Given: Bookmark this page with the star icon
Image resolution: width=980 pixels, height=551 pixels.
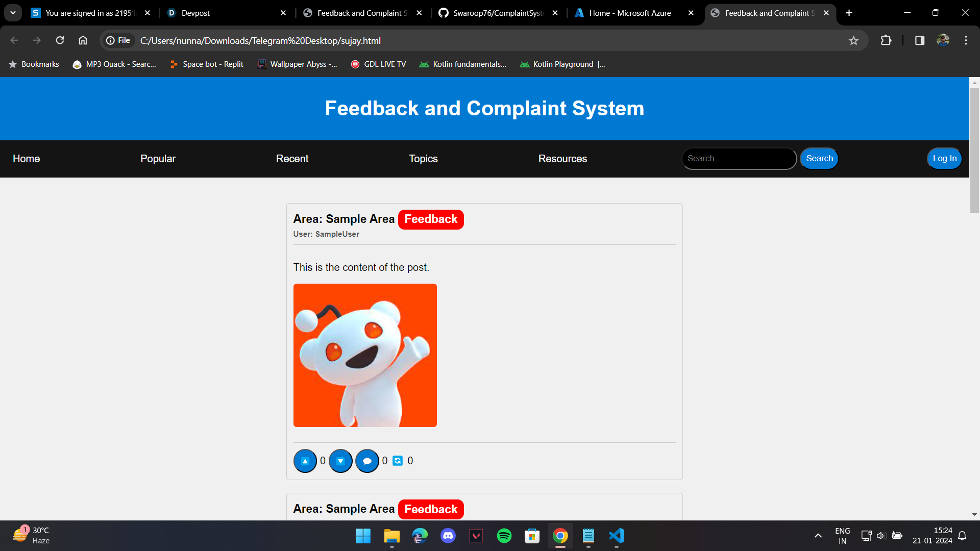Looking at the screenshot, I should (x=853, y=40).
